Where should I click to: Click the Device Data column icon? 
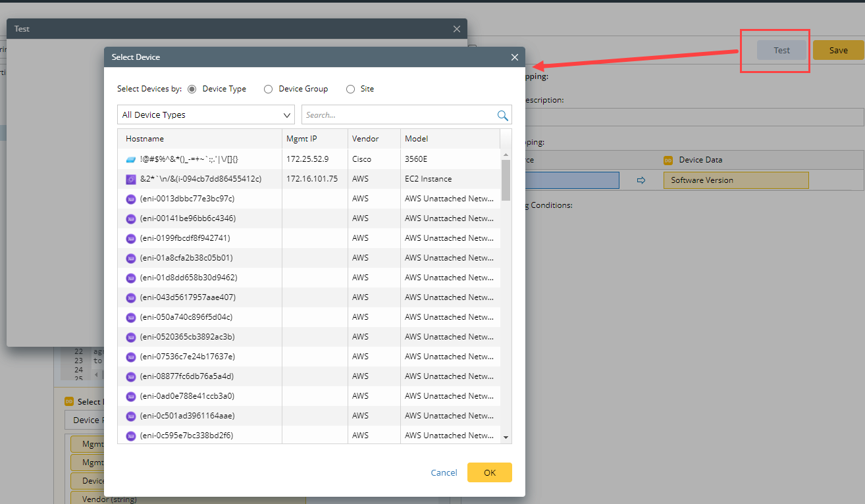(x=668, y=160)
